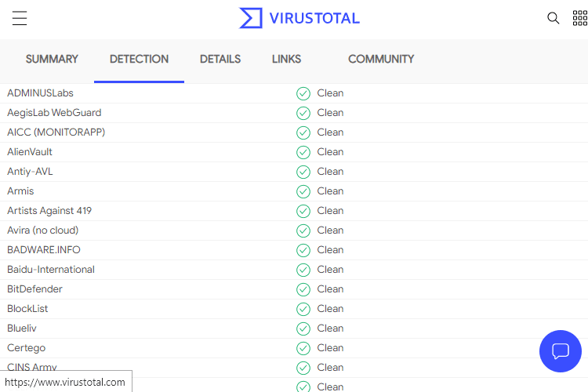The width and height of the screenshot is (588, 392).
Task: Open the chat bubble button
Action: (561, 351)
